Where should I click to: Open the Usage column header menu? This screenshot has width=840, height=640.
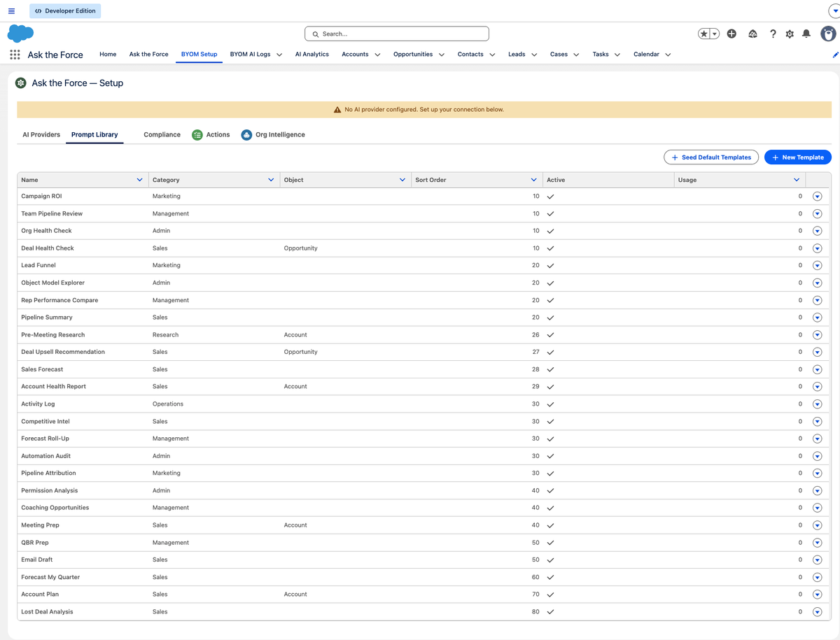(x=797, y=180)
